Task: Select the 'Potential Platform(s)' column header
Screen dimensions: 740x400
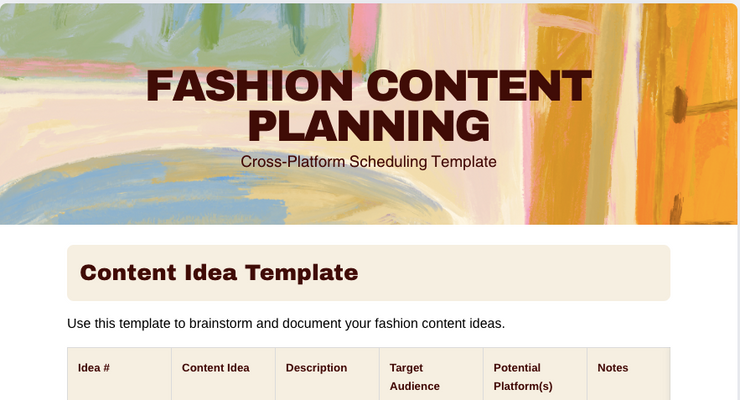Action: [x=523, y=376]
